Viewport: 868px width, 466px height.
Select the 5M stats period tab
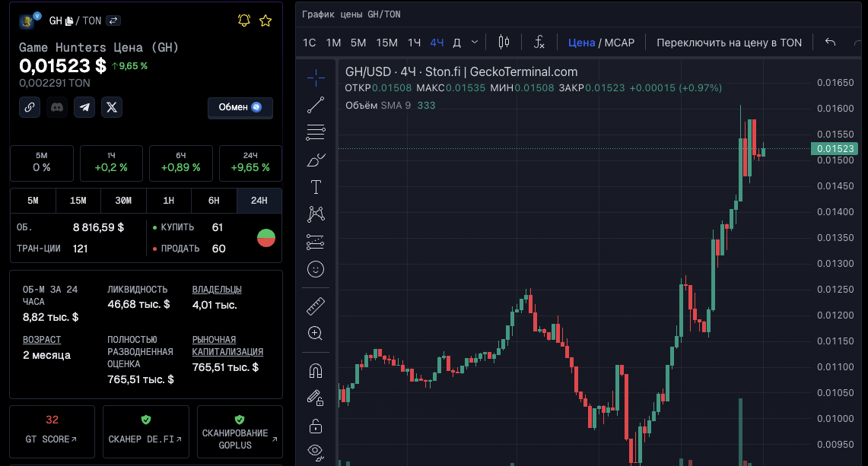[33, 201]
